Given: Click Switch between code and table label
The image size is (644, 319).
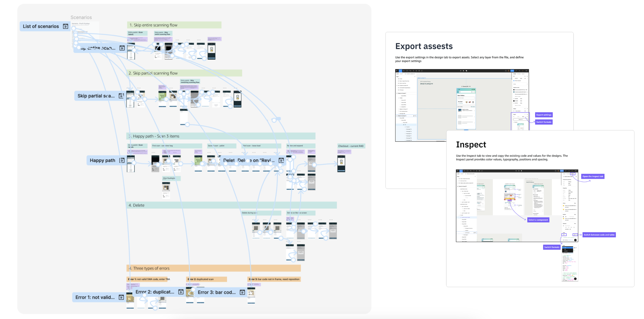Looking at the screenshot, I should coord(599,235).
